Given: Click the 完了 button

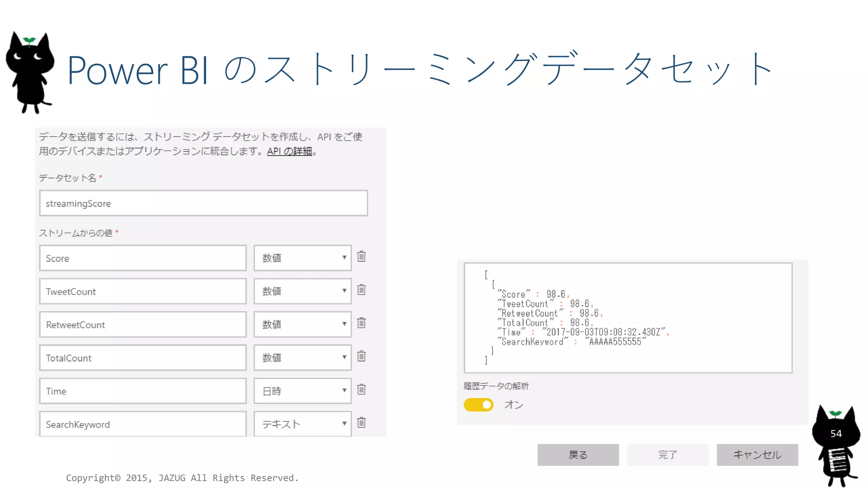Looking at the screenshot, I should [x=668, y=455].
